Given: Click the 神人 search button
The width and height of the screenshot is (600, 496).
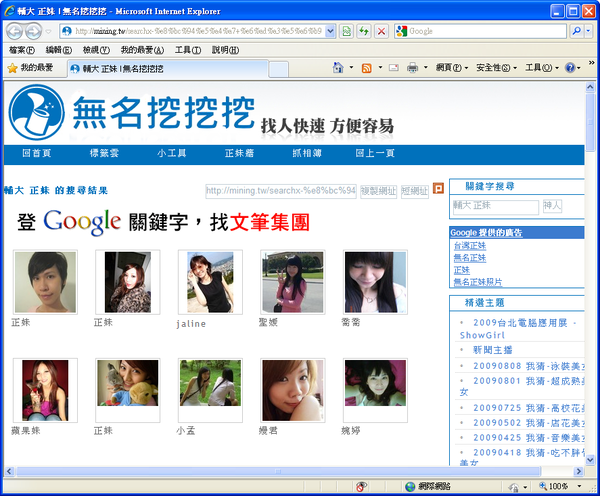Looking at the screenshot, I should click(x=552, y=206).
